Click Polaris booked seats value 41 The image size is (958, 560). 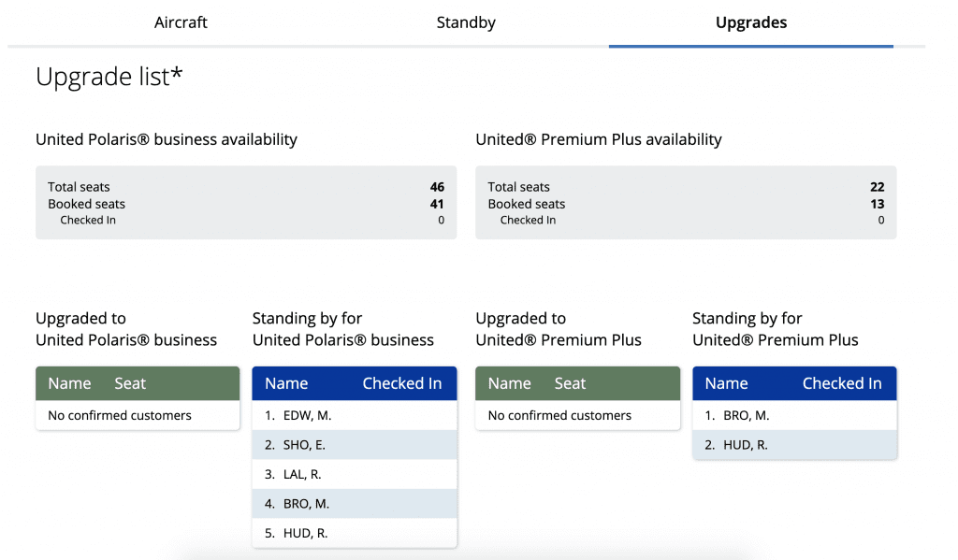point(437,204)
